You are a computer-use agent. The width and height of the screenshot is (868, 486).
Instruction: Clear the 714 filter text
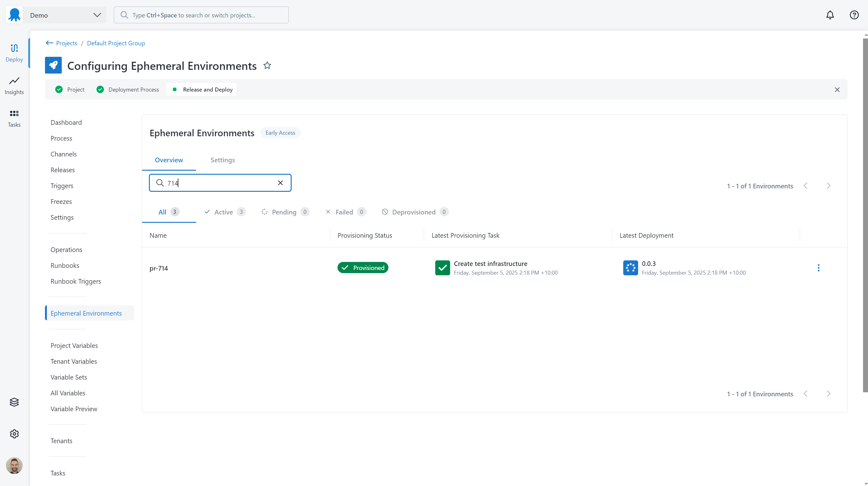280,183
